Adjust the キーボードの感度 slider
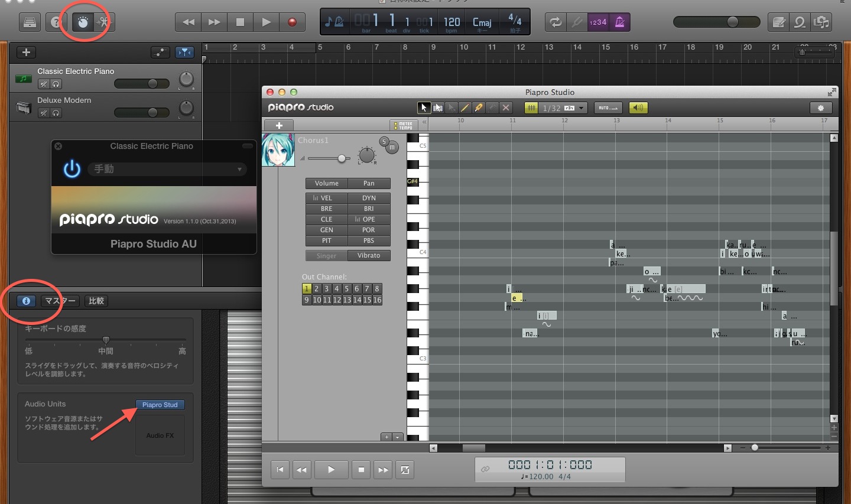This screenshot has width=851, height=504. pyautogui.click(x=106, y=340)
